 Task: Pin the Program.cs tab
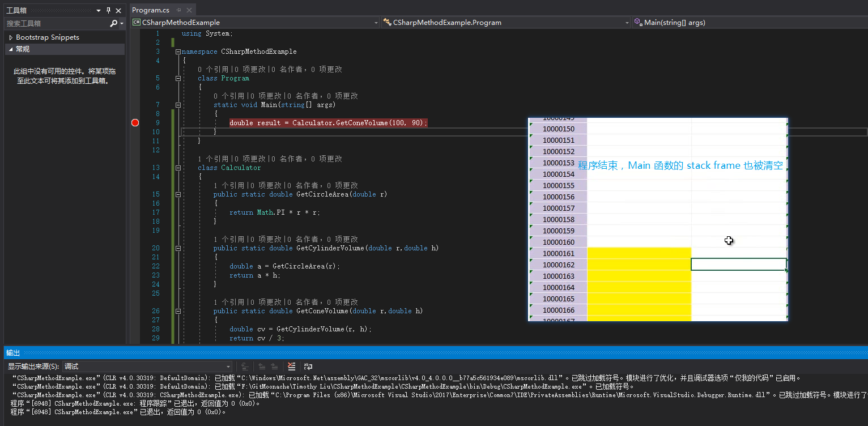pos(179,10)
